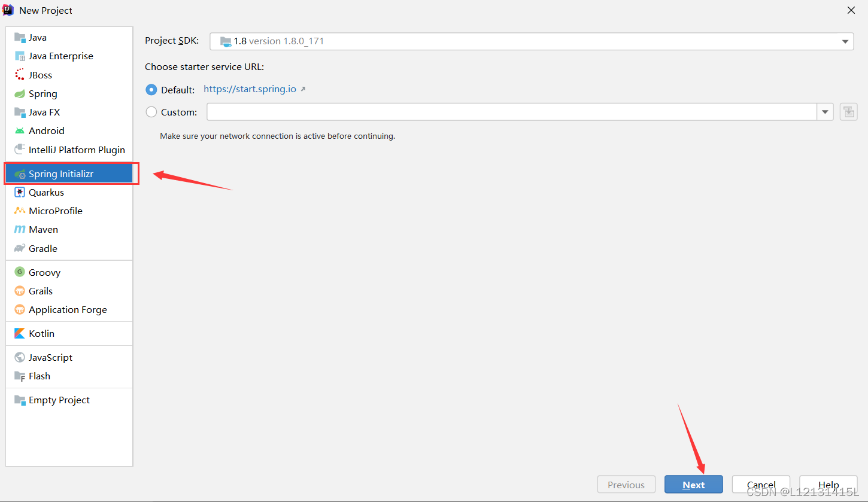The width and height of the screenshot is (868, 502).
Task: Select Quarkus in the list
Action: [x=69, y=192]
